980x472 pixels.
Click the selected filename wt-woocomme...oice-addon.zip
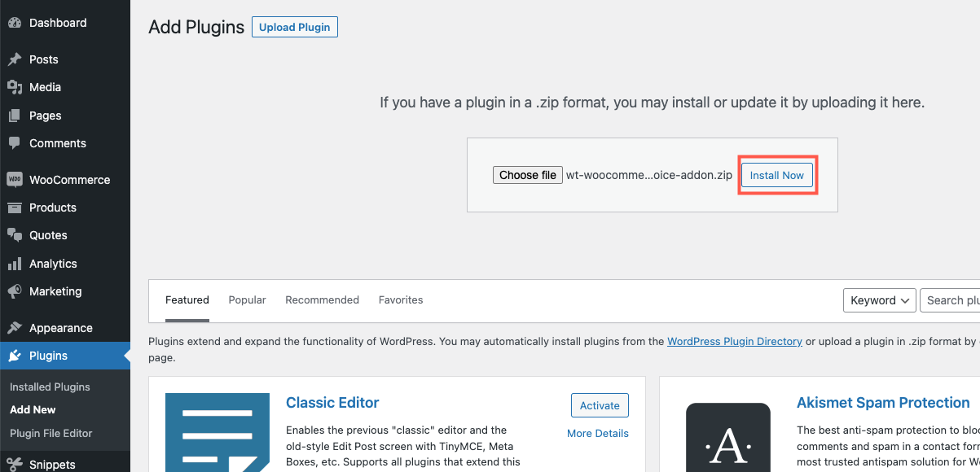click(649, 175)
